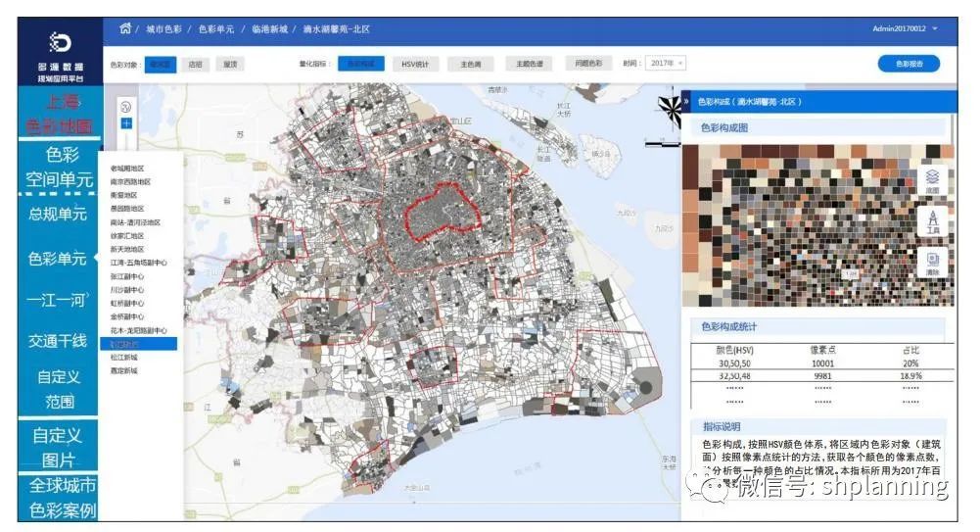Choose 老城厢地区 from unit list

click(x=127, y=169)
